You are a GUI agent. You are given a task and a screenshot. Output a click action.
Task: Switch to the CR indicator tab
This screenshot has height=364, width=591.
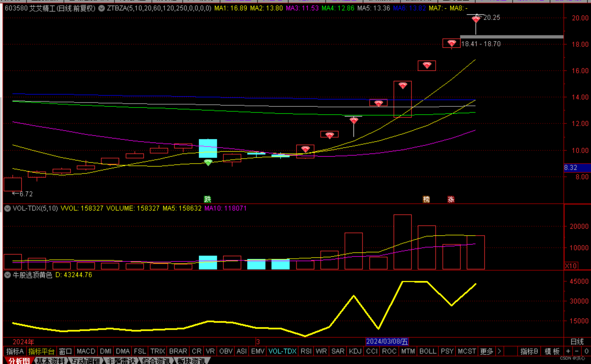click(x=197, y=351)
